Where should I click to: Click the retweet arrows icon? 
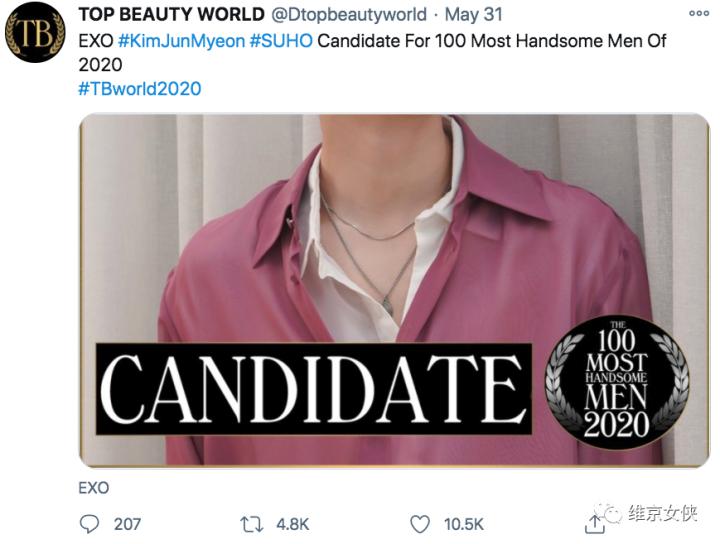tap(254, 523)
